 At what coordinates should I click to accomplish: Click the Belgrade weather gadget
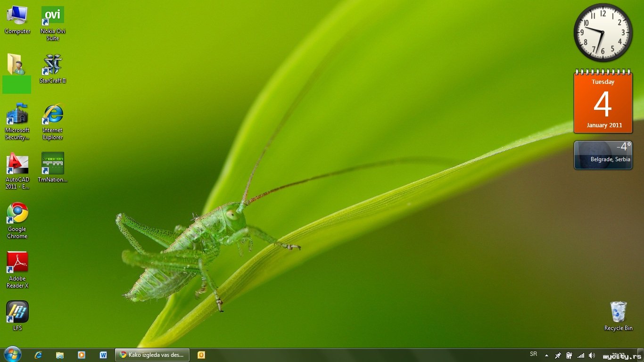click(x=603, y=155)
